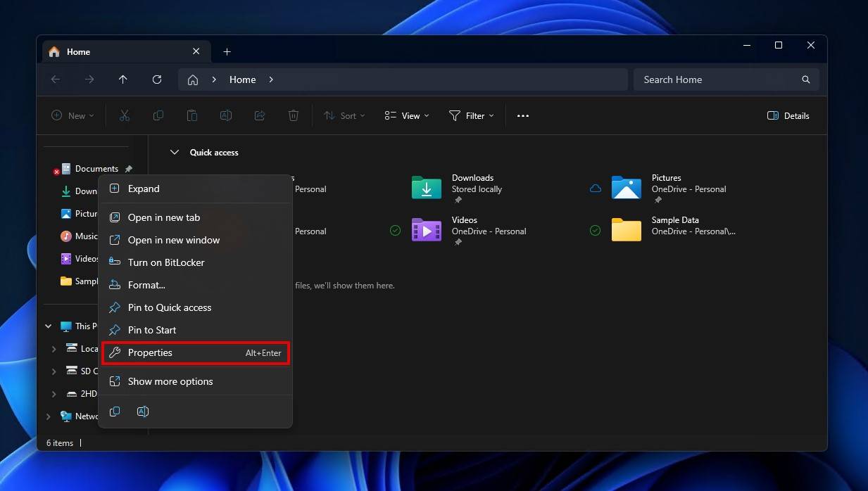The width and height of the screenshot is (868, 491).
Task: Open the Downloads folder in Quick access
Action: click(x=427, y=188)
